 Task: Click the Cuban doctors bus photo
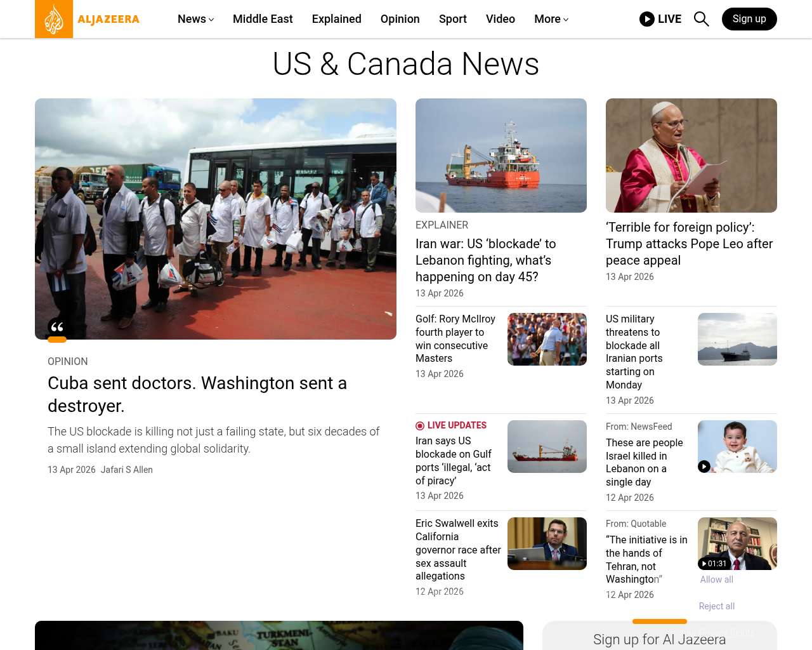tap(216, 219)
